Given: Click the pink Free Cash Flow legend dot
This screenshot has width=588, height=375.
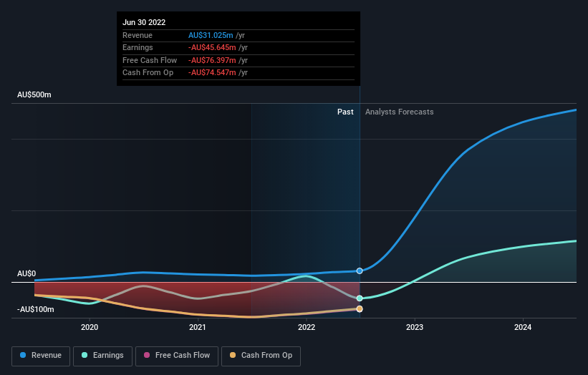Looking at the screenshot, I should tap(147, 355).
